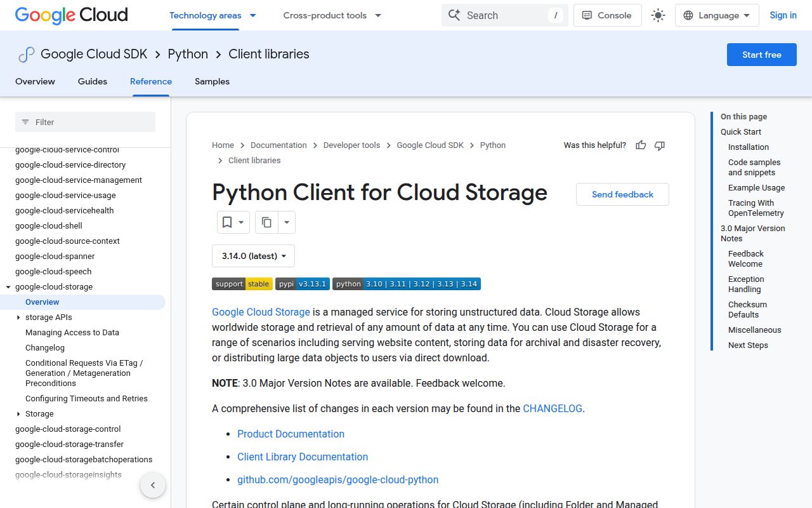Screen dimensions: 812x508
Task: Open the github.com/googleapis/google-cloud-python link
Action: click(338, 480)
